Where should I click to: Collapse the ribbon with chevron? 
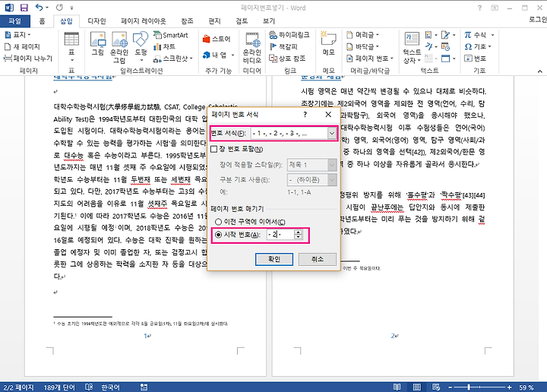pos(539,71)
